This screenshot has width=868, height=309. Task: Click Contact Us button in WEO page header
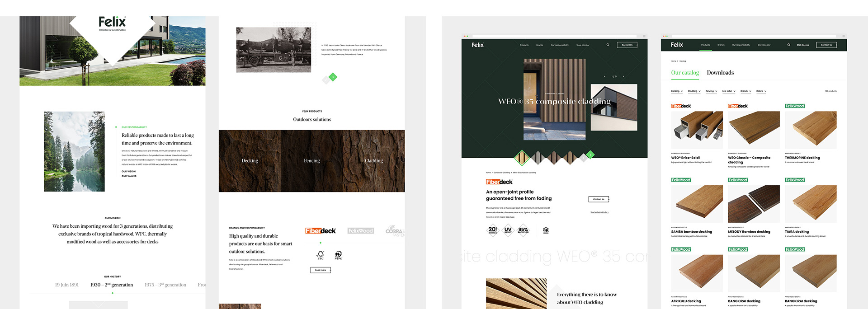click(627, 45)
